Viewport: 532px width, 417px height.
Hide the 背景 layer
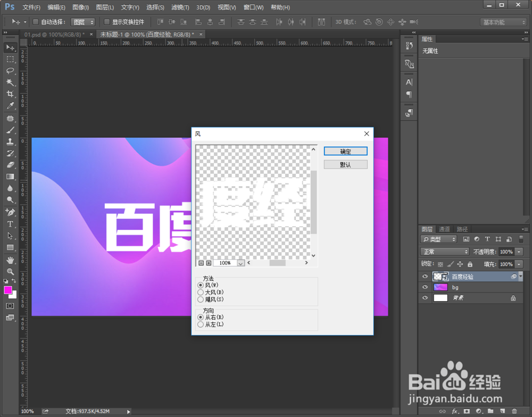(425, 297)
